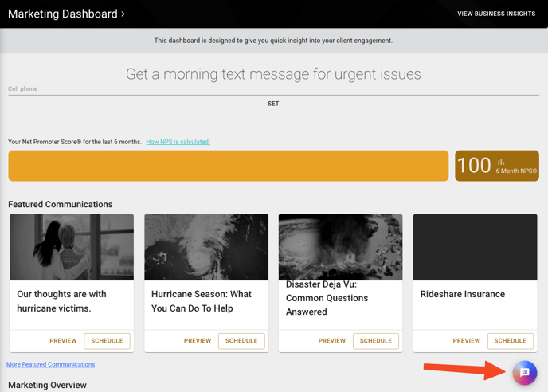
Task: Schedule the Rideshare Insurance communication
Action: 511,341
